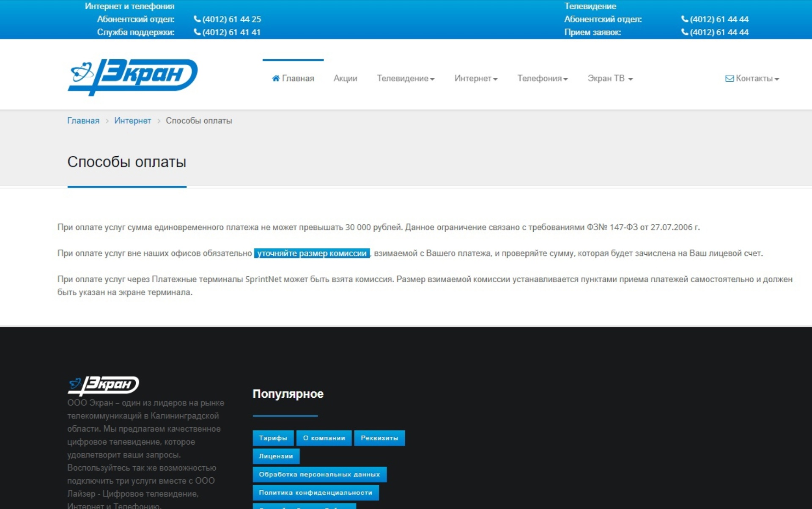This screenshot has height=509, width=812.
Task: Click the Экран logo in the header
Action: pos(132,77)
